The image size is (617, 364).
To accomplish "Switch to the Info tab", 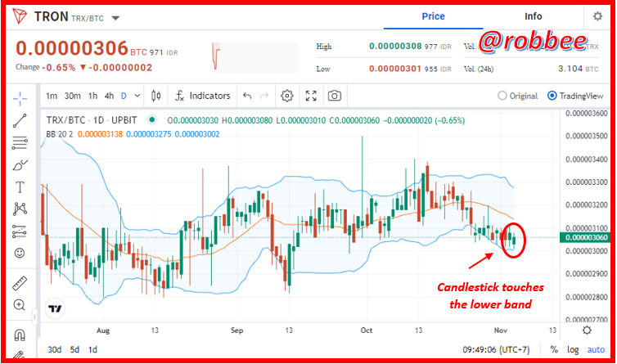I will coord(534,16).
